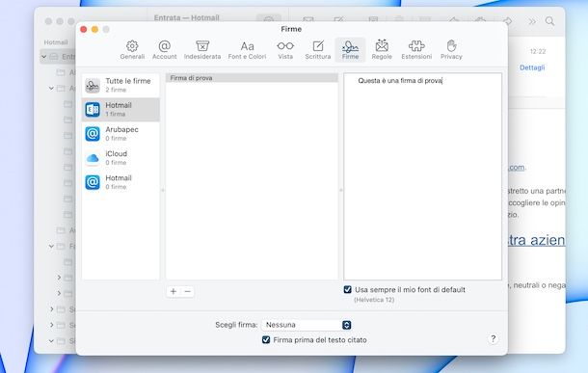Open the help question mark button

[x=494, y=338]
